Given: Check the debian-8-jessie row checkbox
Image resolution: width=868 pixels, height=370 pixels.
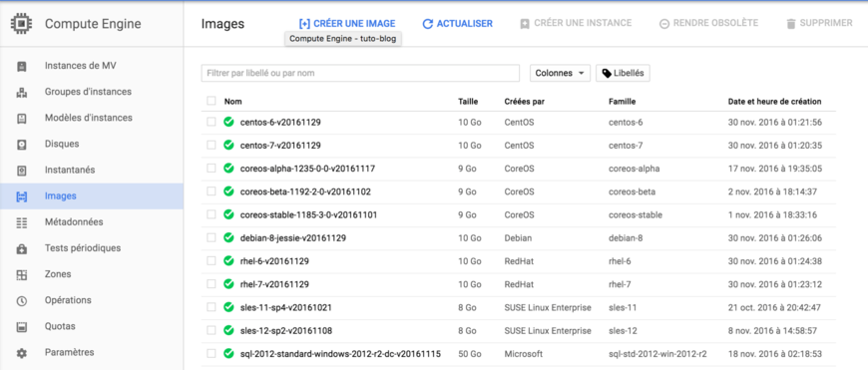Looking at the screenshot, I should pos(211,237).
